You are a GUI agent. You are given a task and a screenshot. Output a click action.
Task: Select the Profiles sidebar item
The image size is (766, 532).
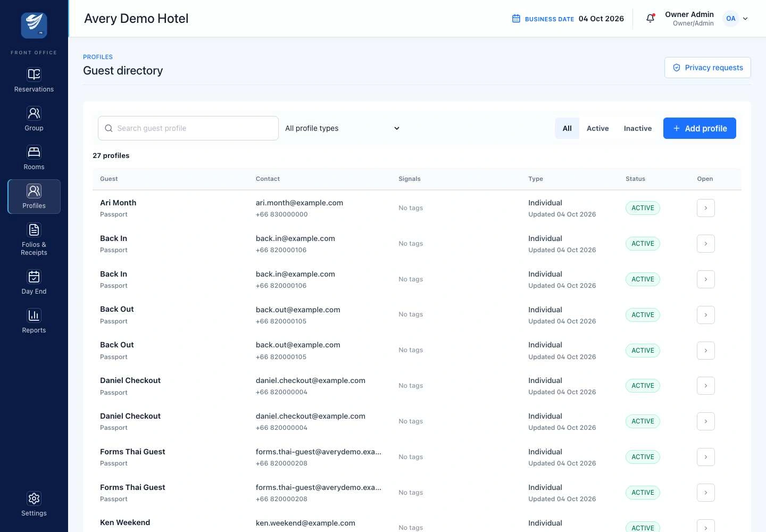(x=34, y=197)
